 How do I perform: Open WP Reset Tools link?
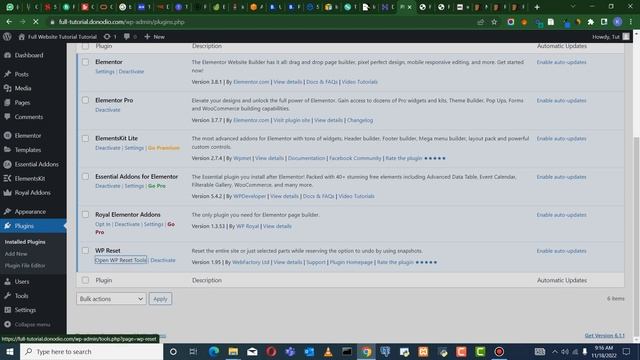pyautogui.click(x=121, y=260)
